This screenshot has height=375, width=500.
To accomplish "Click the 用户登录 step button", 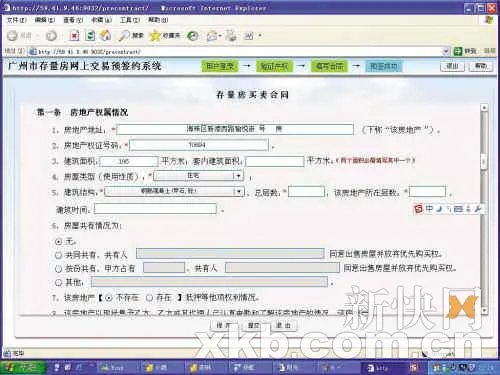I will (220, 66).
